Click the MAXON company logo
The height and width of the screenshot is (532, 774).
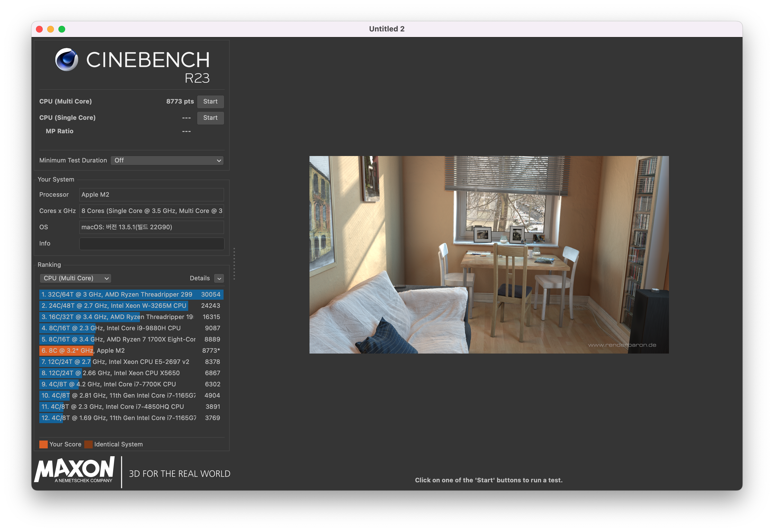tap(74, 470)
